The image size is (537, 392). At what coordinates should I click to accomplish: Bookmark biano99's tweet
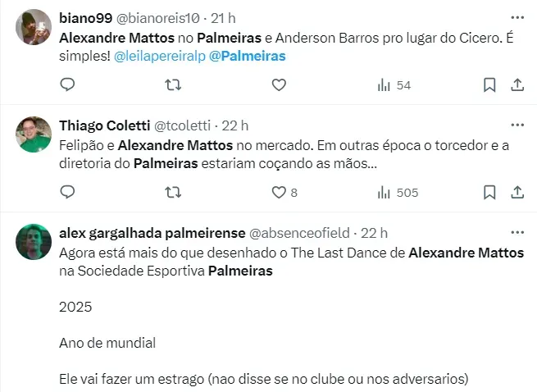[x=489, y=85]
